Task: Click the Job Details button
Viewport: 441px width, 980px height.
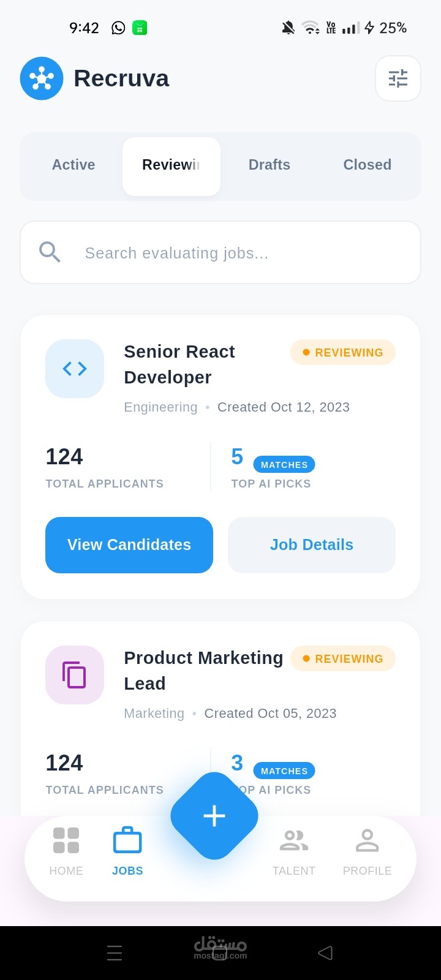Action: tap(312, 545)
